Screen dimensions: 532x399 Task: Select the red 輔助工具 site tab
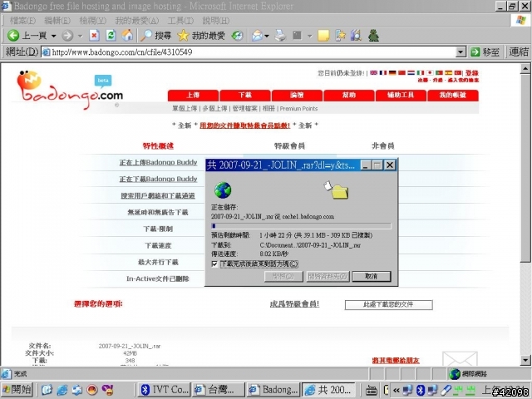coord(401,96)
